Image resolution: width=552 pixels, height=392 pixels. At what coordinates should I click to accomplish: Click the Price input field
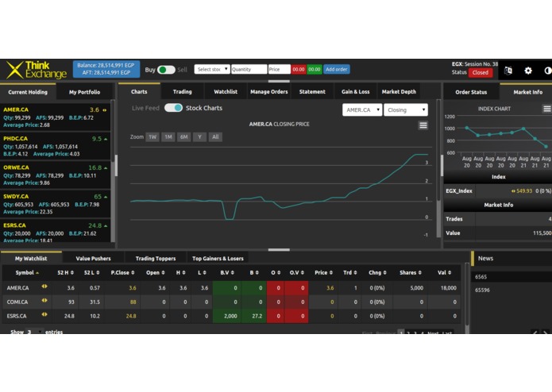280,69
